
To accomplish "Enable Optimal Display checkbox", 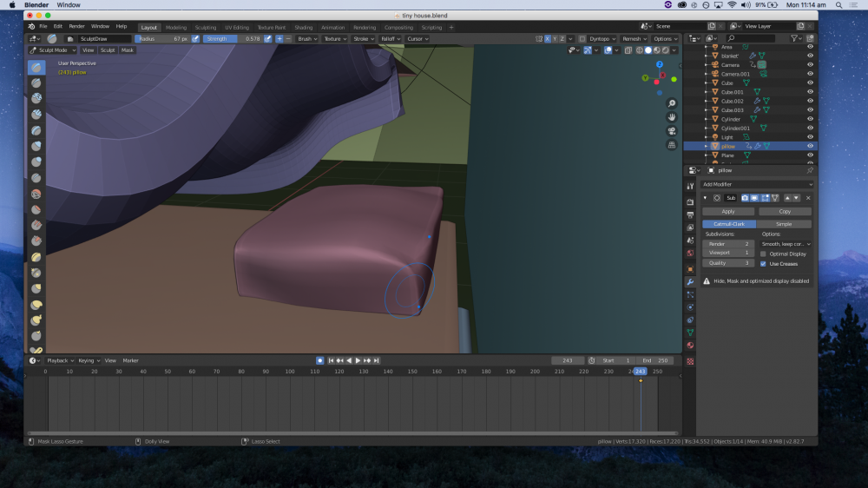I will (763, 254).
